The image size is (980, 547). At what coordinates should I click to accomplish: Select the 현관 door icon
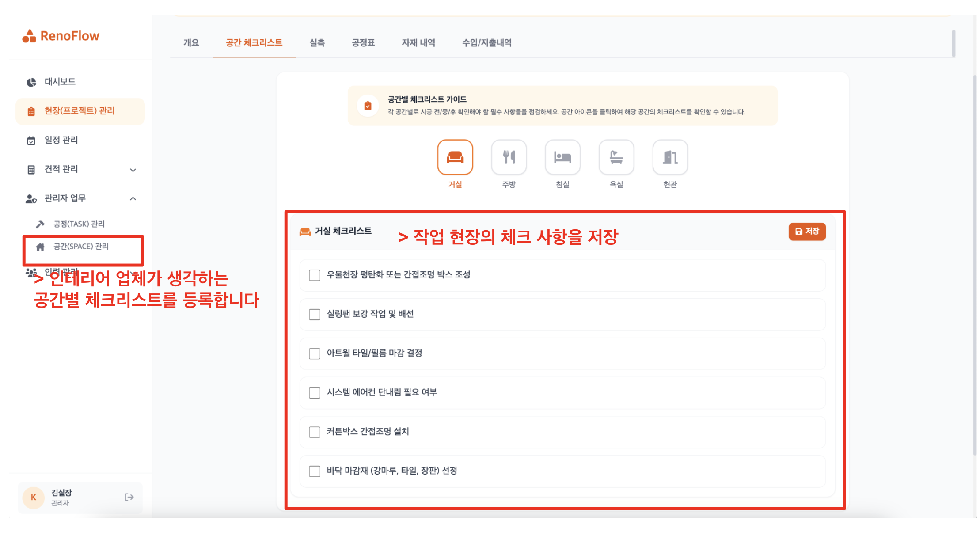[x=670, y=157]
